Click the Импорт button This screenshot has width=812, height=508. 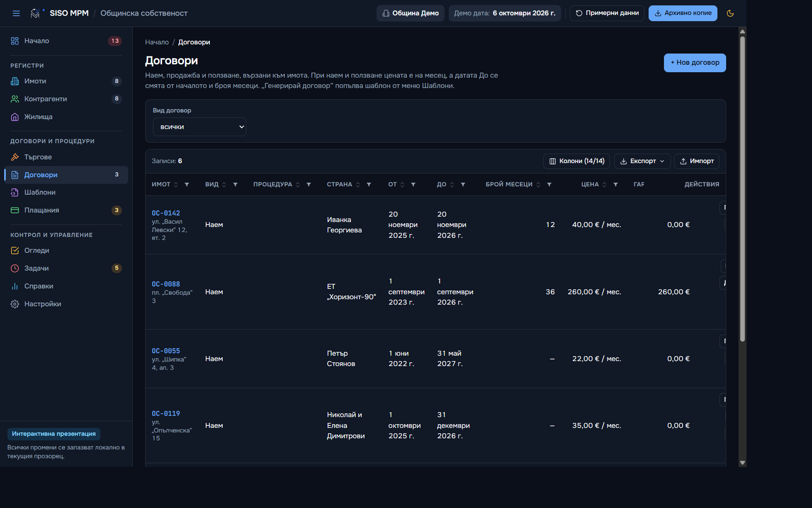(x=696, y=161)
